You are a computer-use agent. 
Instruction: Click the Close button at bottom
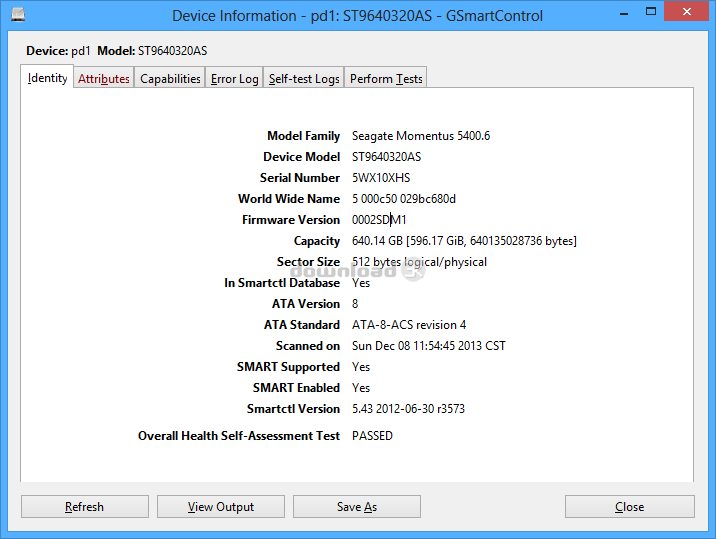[x=630, y=507]
